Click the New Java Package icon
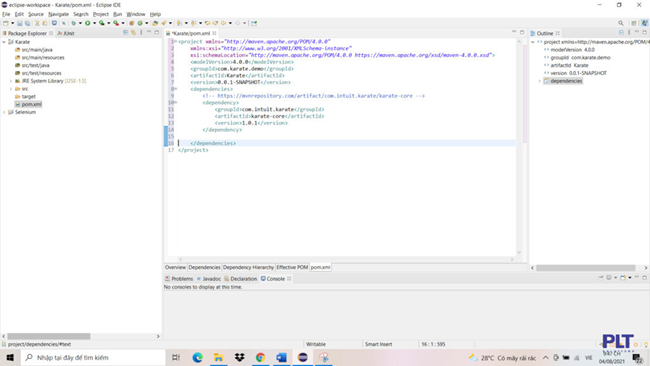 click(132, 23)
